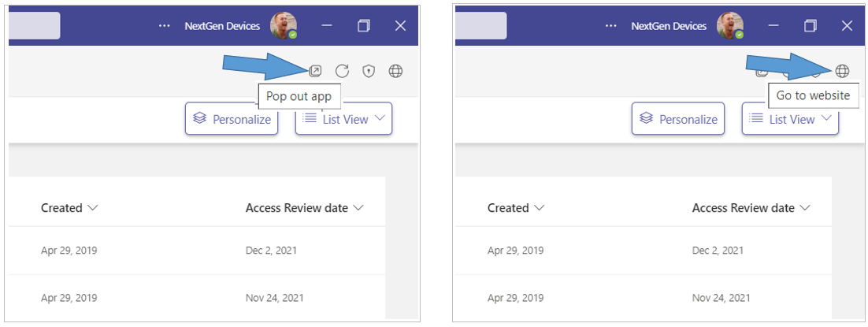Click the Pop out app icon in left image
The width and height of the screenshot is (868, 327).
(x=315, y=71)
